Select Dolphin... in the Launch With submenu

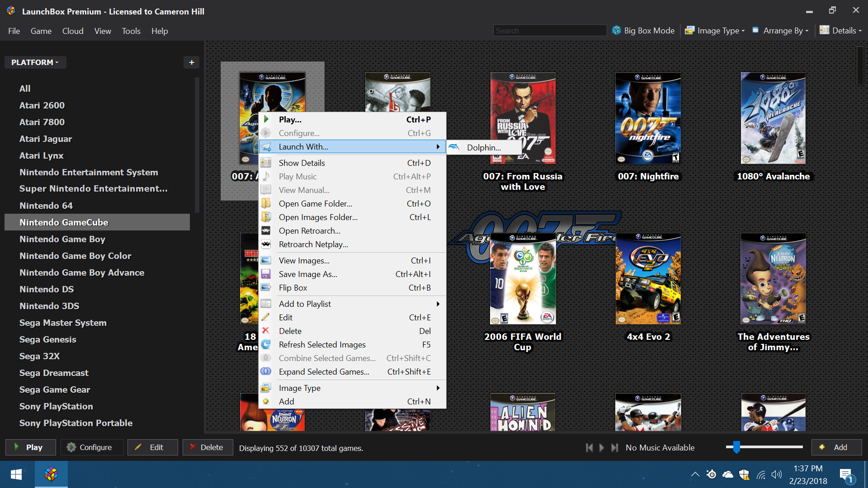pyautogui.click(x=484, y=147)
